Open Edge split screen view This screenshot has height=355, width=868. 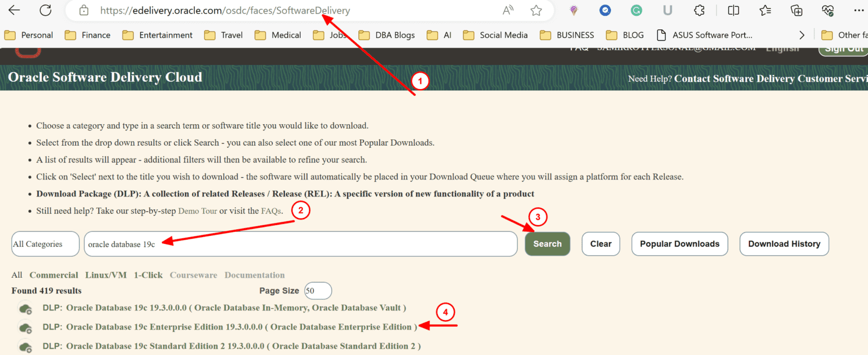click(x=733, y=10)
